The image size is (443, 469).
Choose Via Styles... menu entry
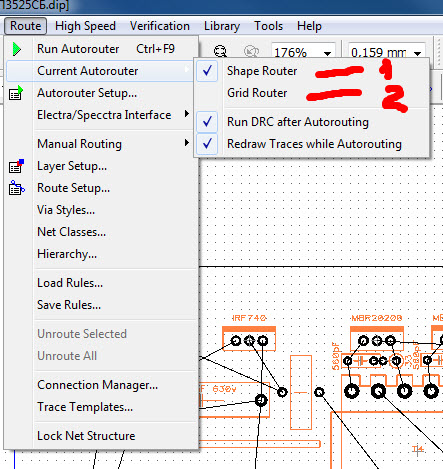point(100,210)
